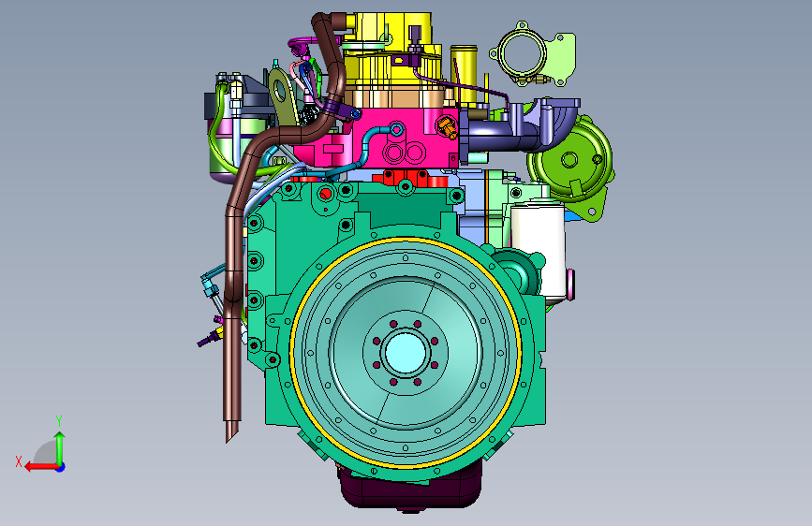This screenshot has width=812, height=526.
Task: Select the light-blue flywheel center hub
Action: [406, 353]
